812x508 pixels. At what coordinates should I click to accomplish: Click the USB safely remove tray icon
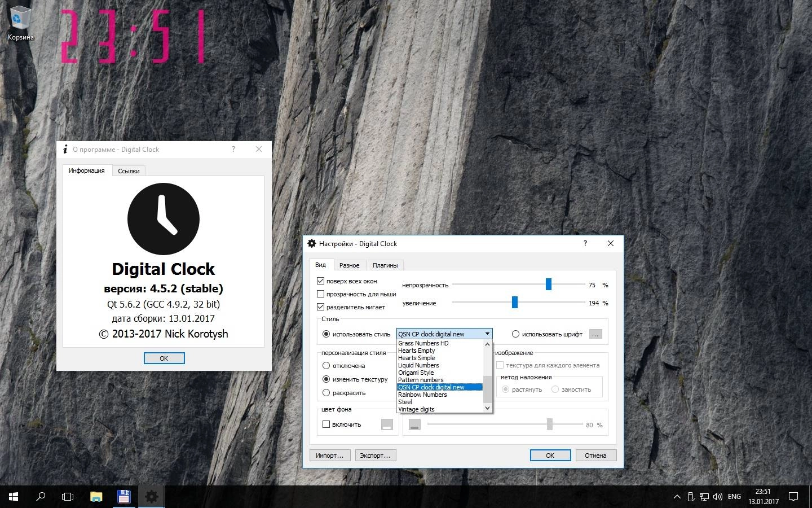pyautogui.click(x=691, y=497)
